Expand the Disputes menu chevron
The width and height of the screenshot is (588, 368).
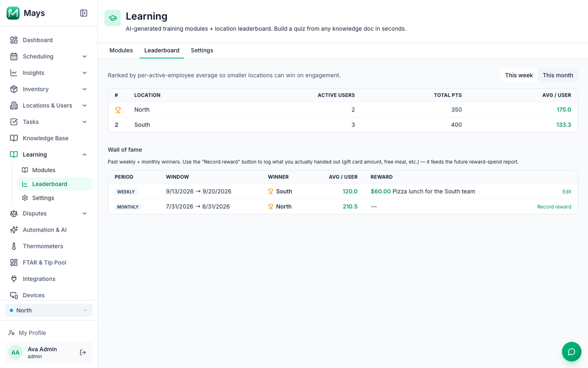84,213
